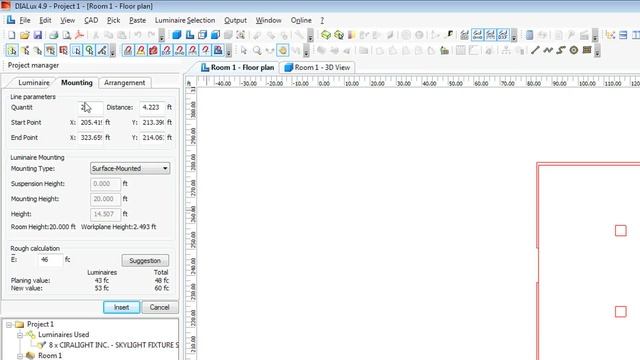Click the Open folder icon
The height and width of the screenshot is (360, 640).
(x=24, y=35)
